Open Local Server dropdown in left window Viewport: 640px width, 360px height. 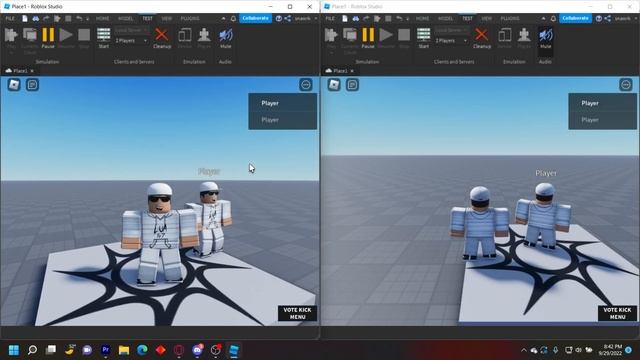tap(131, 30)
